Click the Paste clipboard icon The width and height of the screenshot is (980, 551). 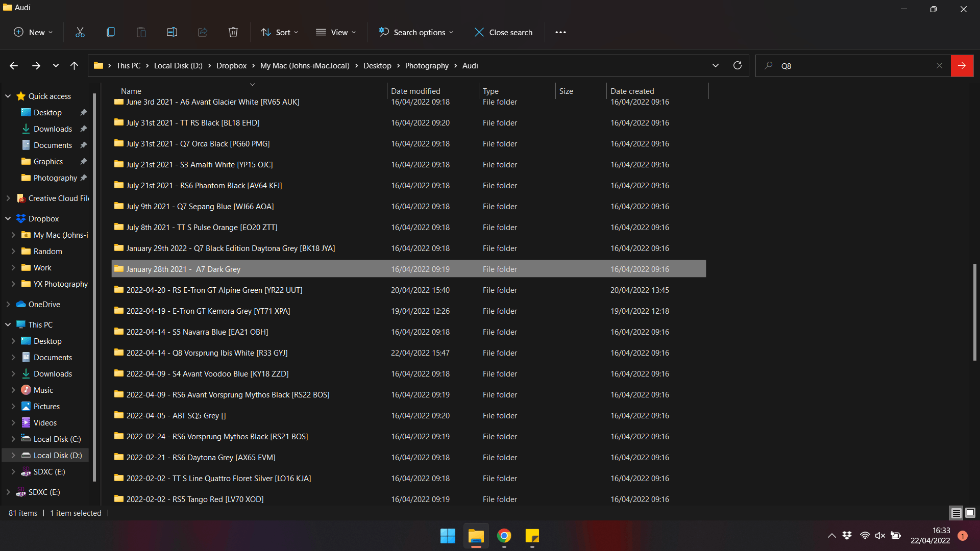(x=141, y=32)
